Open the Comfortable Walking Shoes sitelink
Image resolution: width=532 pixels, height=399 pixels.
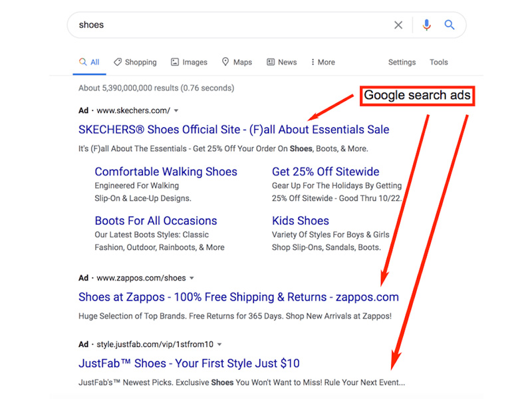pos(166,172)
